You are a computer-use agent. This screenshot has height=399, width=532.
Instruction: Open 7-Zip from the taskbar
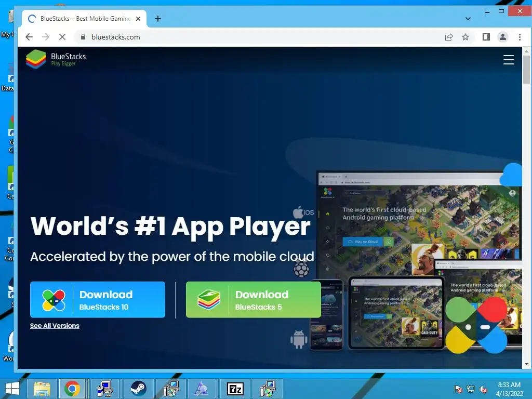235,389
